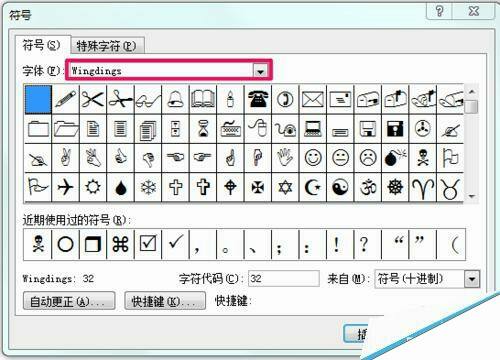Select the blank highlighted first cell
500x360 pixels.
point(38,99)
